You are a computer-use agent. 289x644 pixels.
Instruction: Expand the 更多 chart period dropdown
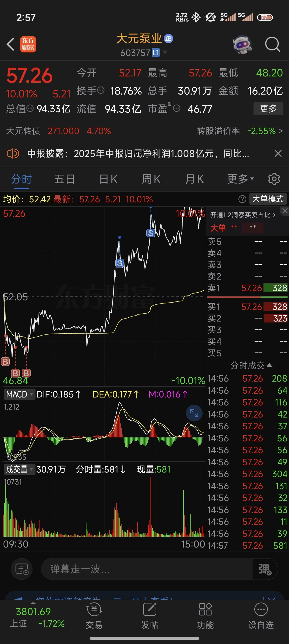241,179
